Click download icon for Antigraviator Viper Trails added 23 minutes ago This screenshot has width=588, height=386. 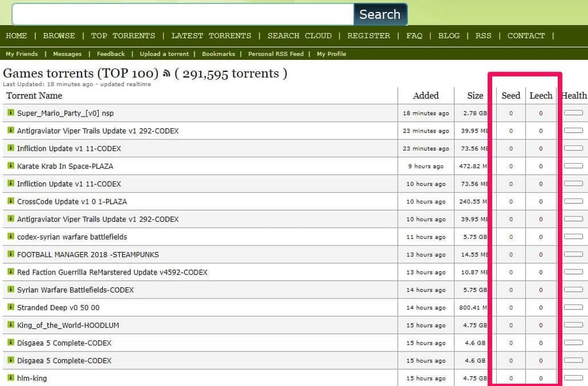11,130
